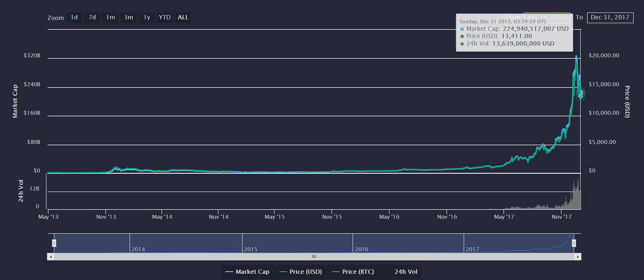Screen dimensions: 644x280
Task: Click the May '14 x-axis label
Action: [162, 216]
